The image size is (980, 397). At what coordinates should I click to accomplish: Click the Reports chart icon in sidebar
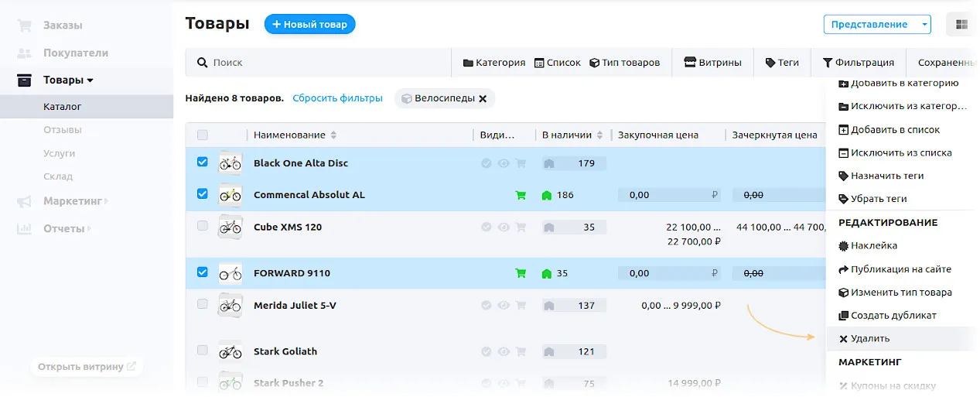(x=25, y=228)
